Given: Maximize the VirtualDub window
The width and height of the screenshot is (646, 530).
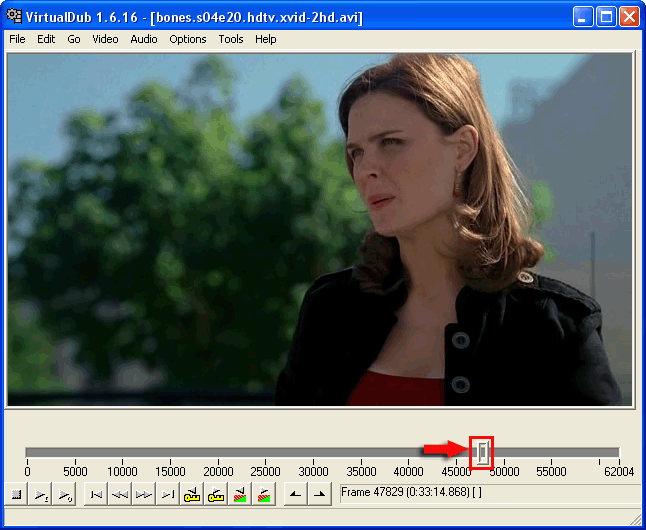Looking at the screenshot, I should tap(606, 17).
